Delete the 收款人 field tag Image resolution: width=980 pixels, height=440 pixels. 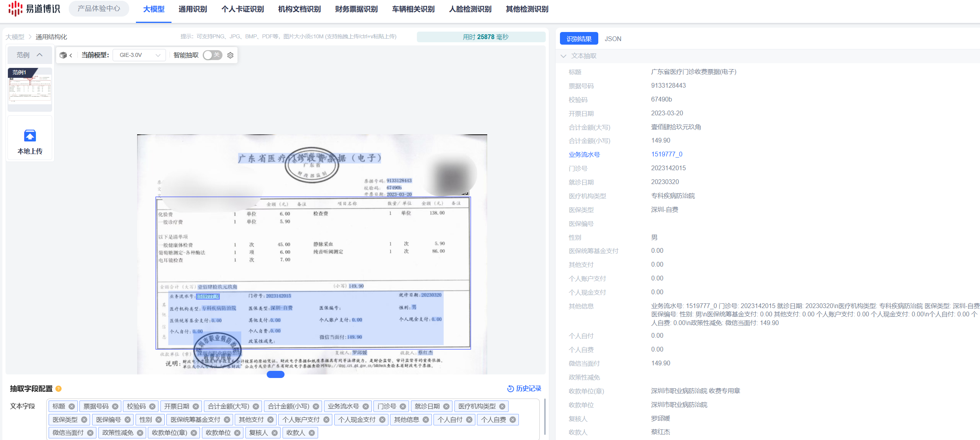pyautogui.click(x=312, y=433)
